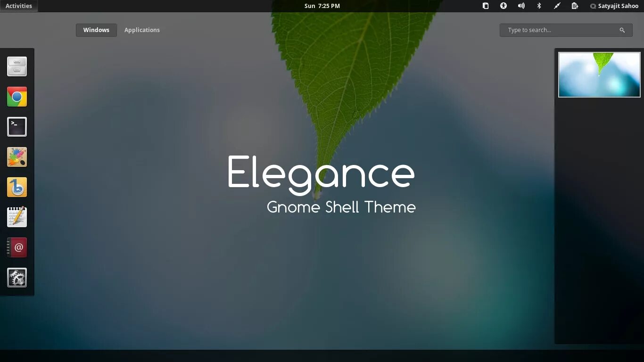Click the clipboard indicator in the top bar

point(485,6)
